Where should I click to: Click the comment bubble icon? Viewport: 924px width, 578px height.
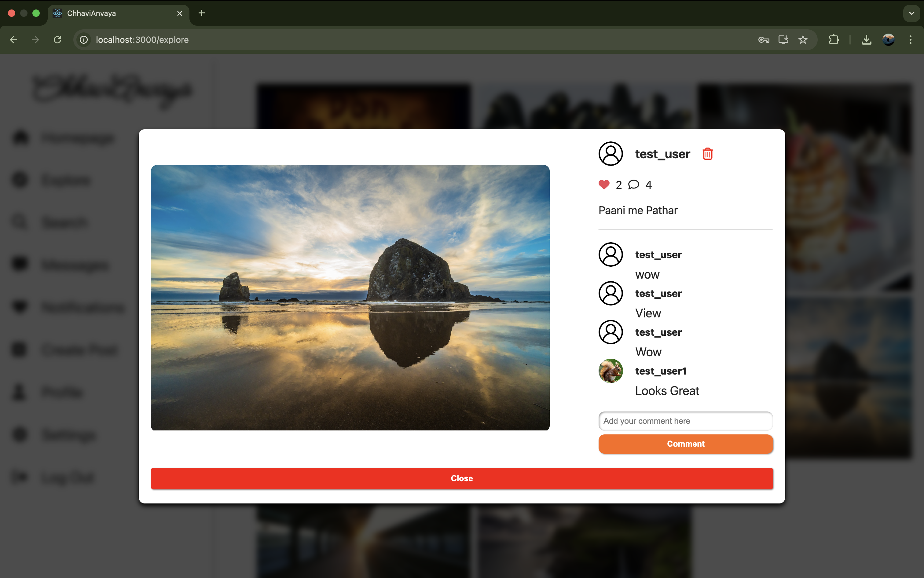pyautogui.click(x=633, y=185)
